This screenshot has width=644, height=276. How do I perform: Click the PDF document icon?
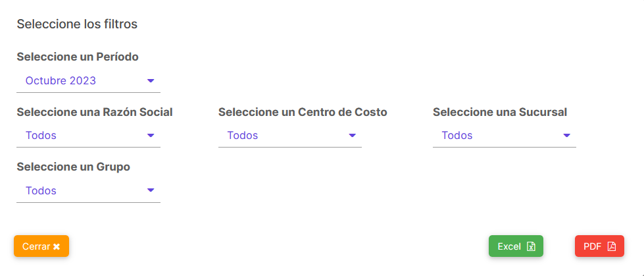[612, 246]
